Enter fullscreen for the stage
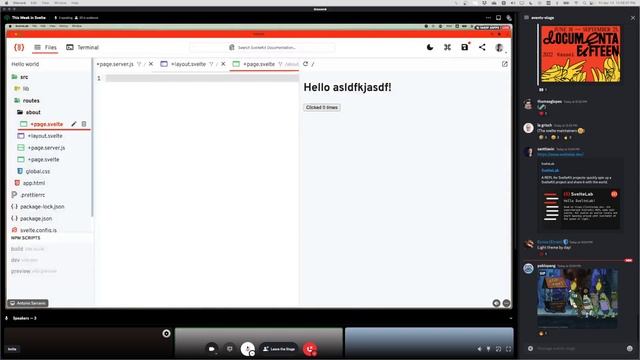The height and width of the screenshot is (360, 640). click(x=509, y=349)
